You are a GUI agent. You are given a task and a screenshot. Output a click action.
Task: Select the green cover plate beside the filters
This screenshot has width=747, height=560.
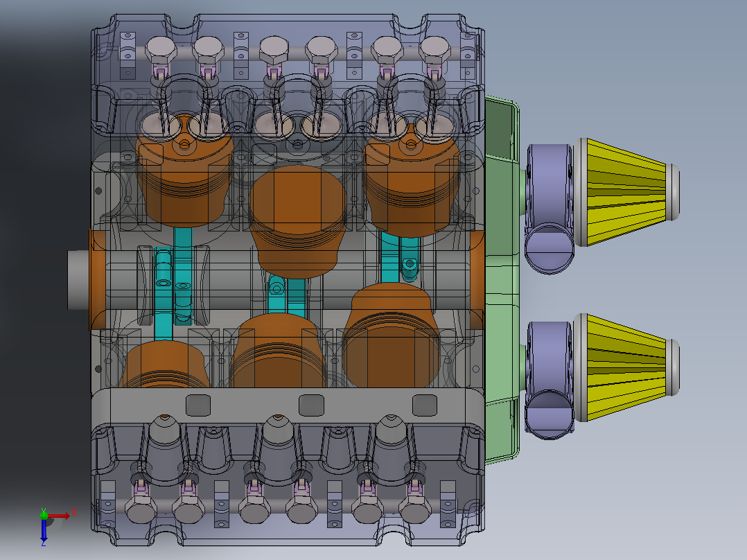coord(502,280)
